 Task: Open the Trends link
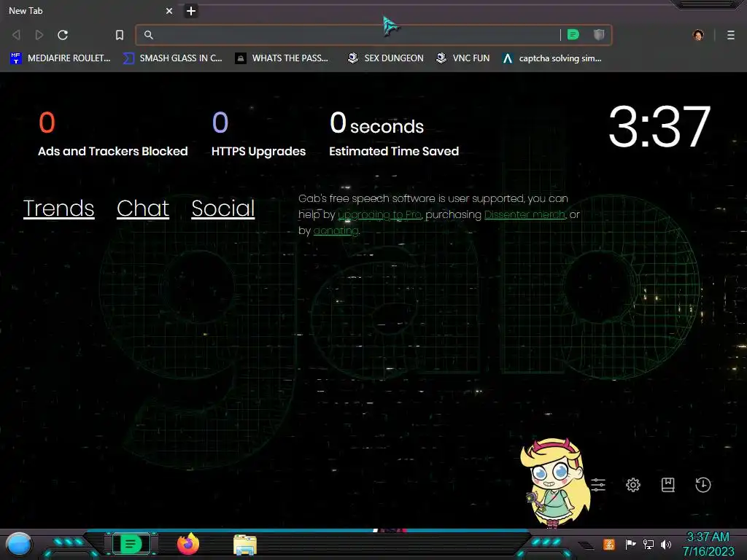[58, 208]
